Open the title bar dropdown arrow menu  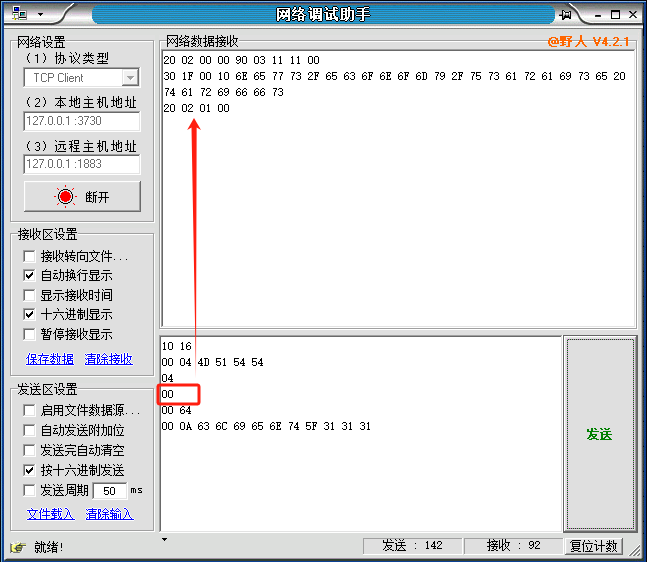pyautogui.click(x=40, y=14)
